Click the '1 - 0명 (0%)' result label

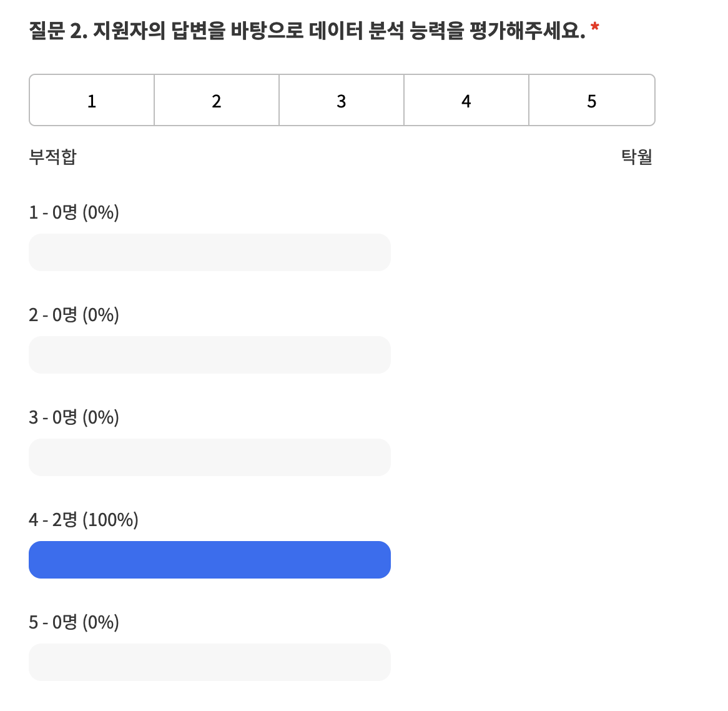(x=74, y=212)
